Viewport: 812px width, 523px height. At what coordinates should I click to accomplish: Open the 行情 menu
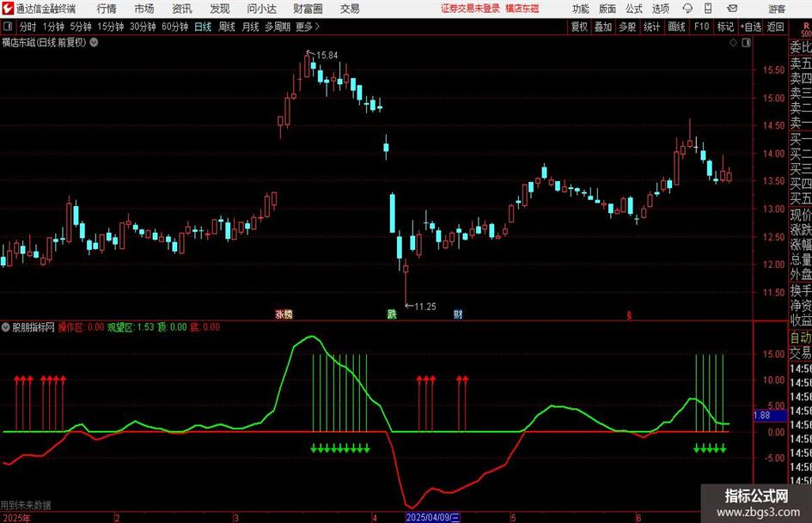tap(107, 9)
